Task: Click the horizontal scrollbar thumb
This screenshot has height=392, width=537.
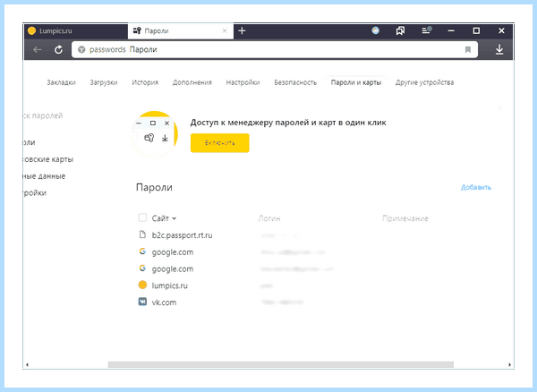Action: [x=281, y=364]
